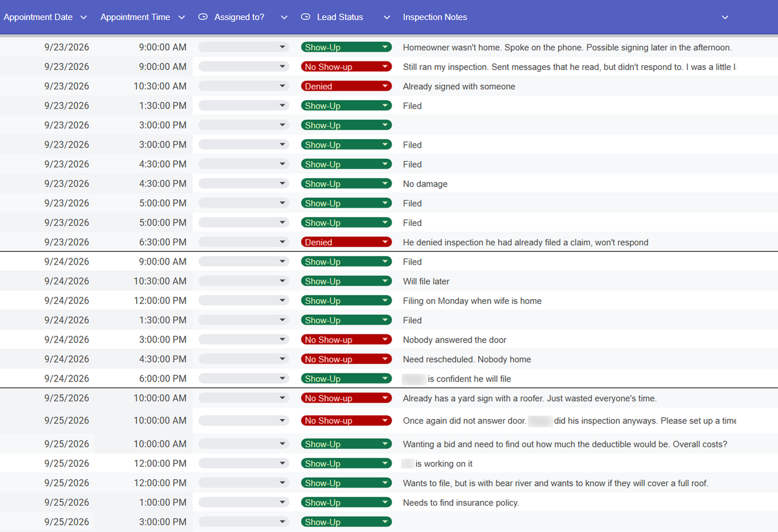The image size is (778, 532).
Task: Open the Appointment Time column menu arrow
Action: (182, 18)
